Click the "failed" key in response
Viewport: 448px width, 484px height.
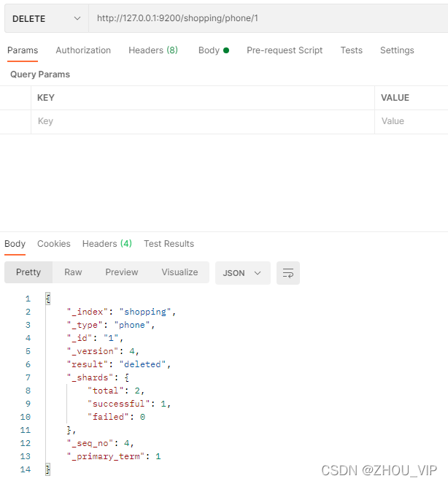(x=108, y=417)
